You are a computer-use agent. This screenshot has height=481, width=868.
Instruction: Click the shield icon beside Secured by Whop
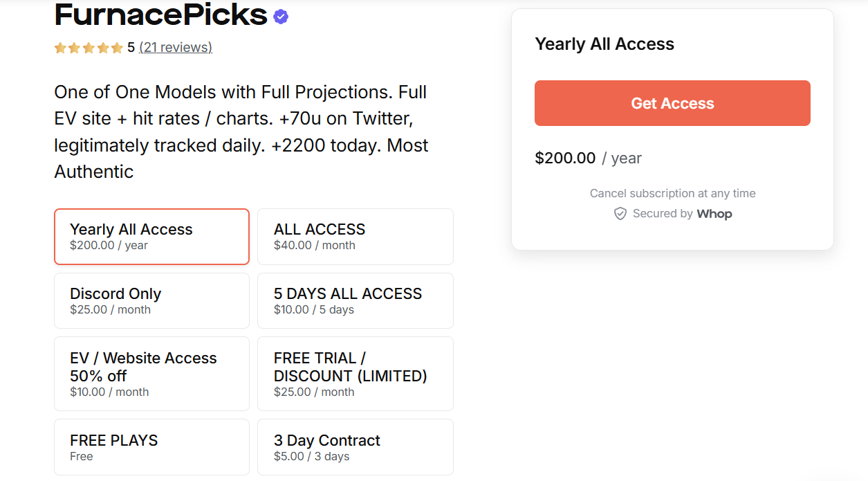(620, 213)
